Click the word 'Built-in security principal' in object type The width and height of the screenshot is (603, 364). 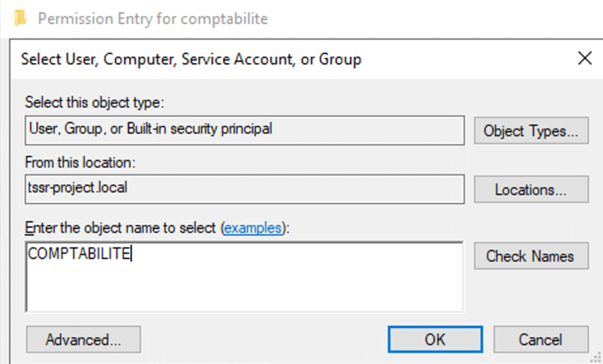[199, 129]
